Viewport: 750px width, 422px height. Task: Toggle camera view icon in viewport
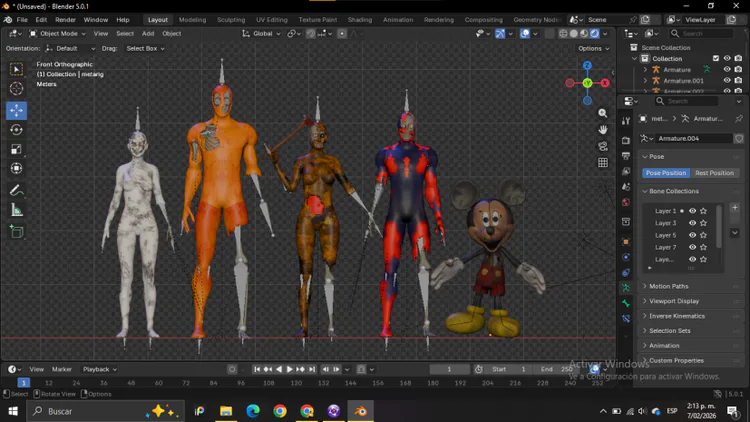603,146
